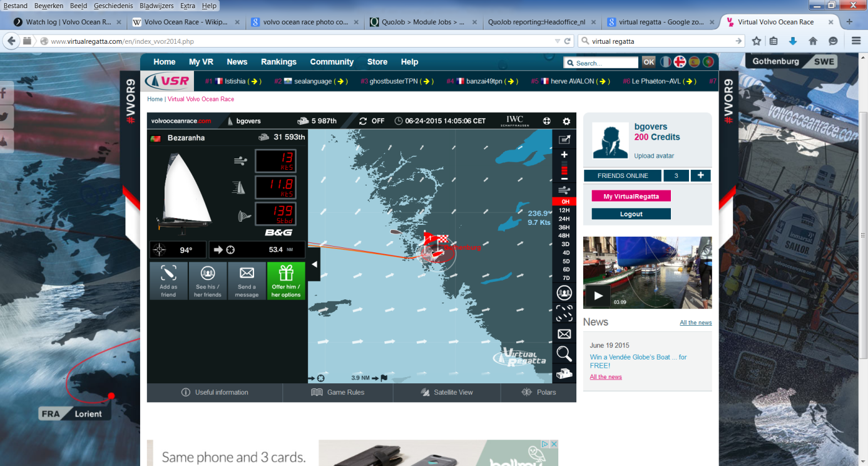The width and height of the screenshot is (868, 466).
Task: Select 24H wind forecast
Action: (565, 219)
